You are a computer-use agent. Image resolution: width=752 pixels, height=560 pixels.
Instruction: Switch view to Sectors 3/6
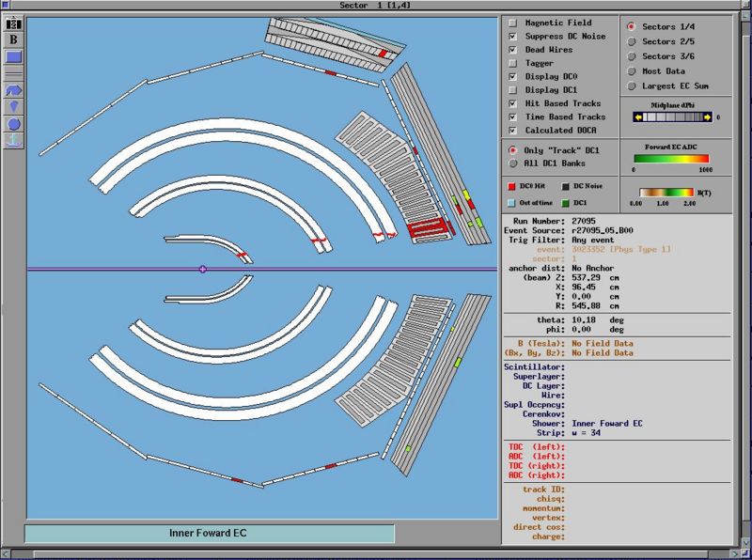pyautogui.click(x=632, y=56)
